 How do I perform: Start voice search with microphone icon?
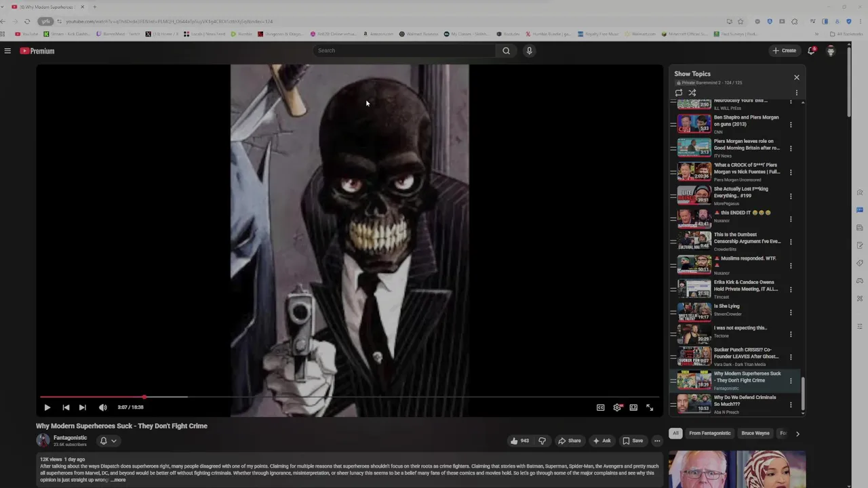[530, 51]
